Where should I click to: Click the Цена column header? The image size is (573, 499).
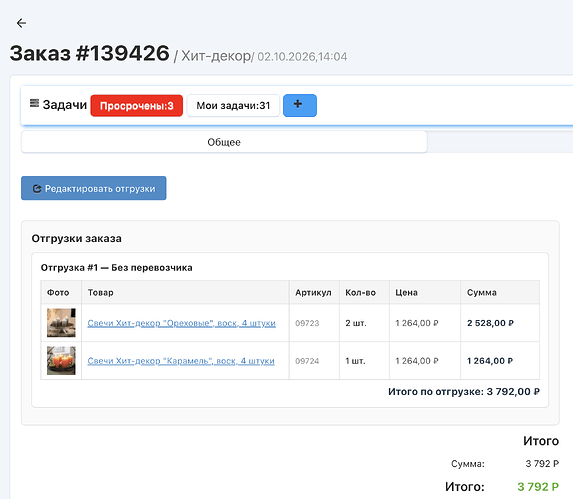(x=406, y=292)
